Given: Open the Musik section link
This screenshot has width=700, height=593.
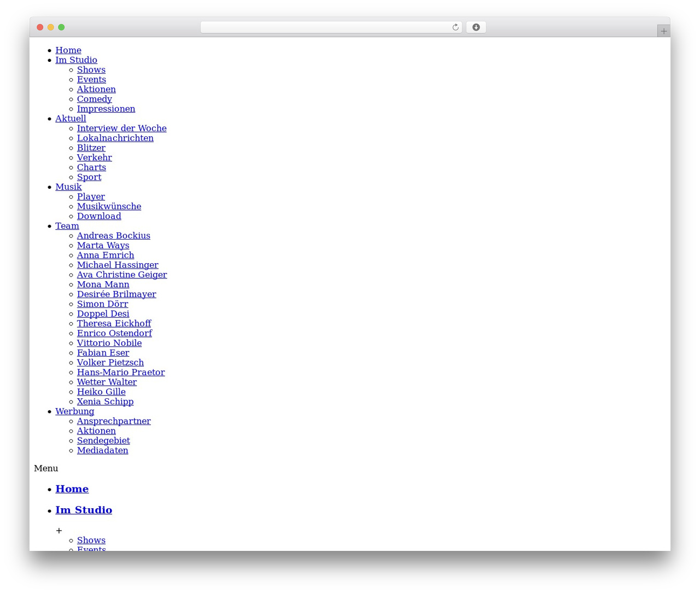Looking at the screenshot, I should tap(68, 187).
